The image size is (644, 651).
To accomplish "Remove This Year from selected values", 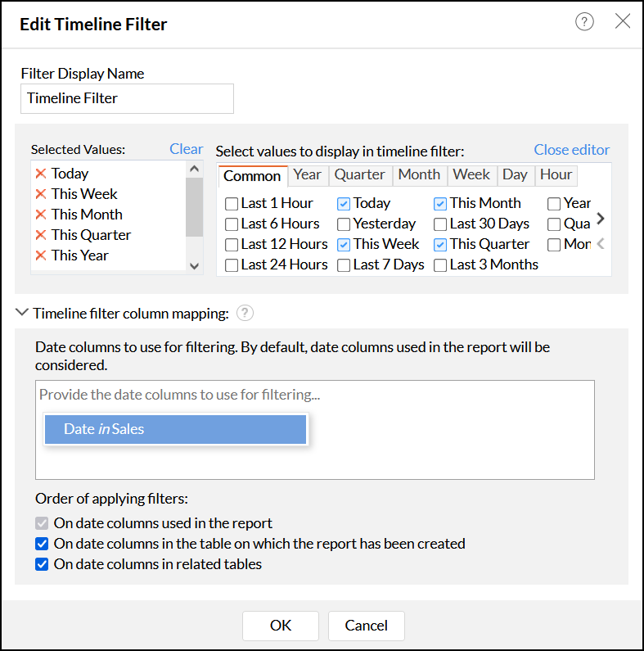I will click(x=41, y=255).
